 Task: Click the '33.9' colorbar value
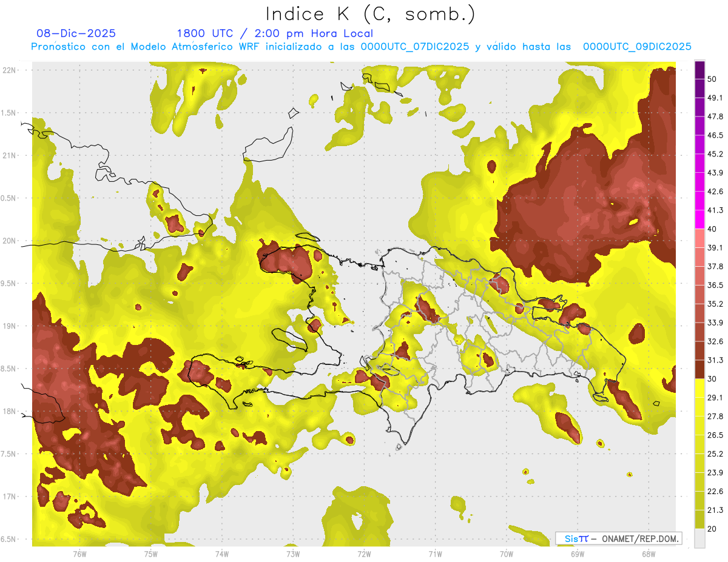pos(715,323)
